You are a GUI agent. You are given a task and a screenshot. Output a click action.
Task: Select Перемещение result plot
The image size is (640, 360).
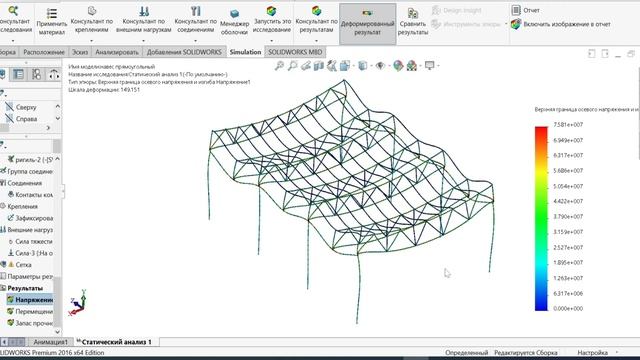30,311
